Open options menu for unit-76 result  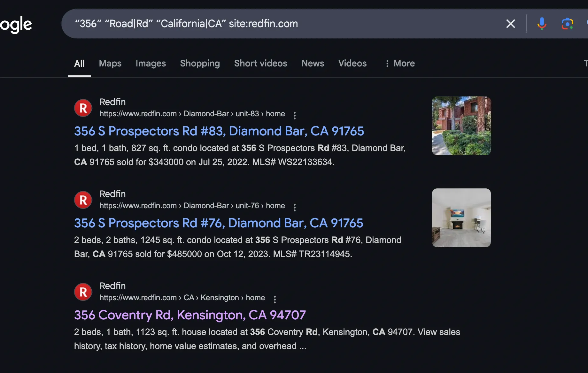coord(294,207)
